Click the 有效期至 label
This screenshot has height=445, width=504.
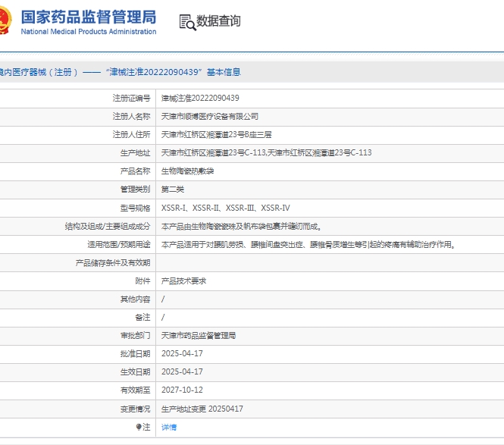[x=135, y=390]
